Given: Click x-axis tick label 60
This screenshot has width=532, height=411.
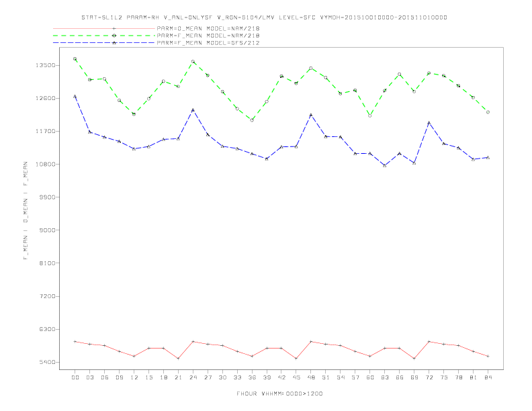Looking at the screenshot, I should (370, 377).
